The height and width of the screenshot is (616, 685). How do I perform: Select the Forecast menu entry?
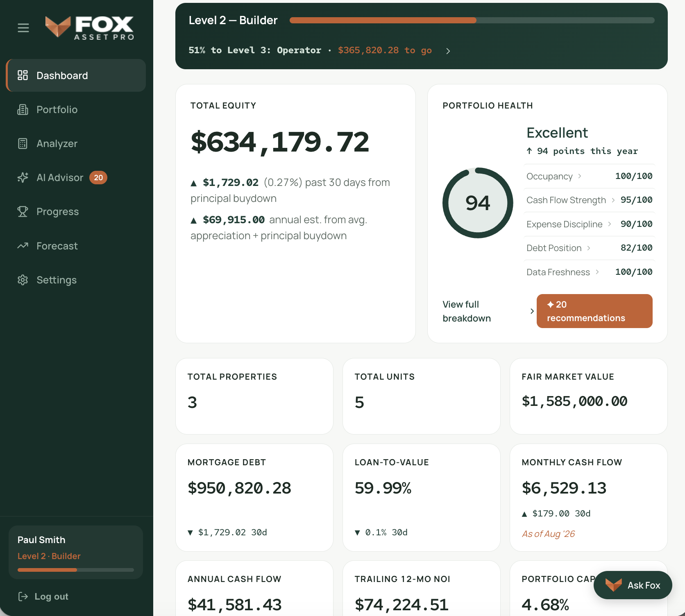[x=76, y=246]
